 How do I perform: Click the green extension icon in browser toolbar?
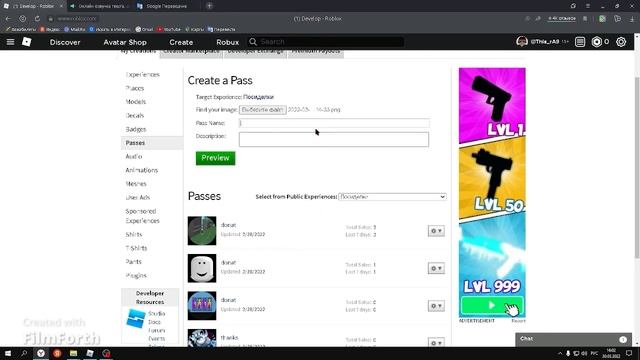coord(602,19)
